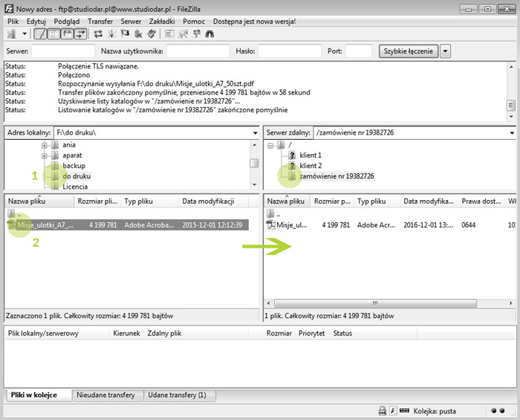Cancel the current operation icon

pos(125,34)
